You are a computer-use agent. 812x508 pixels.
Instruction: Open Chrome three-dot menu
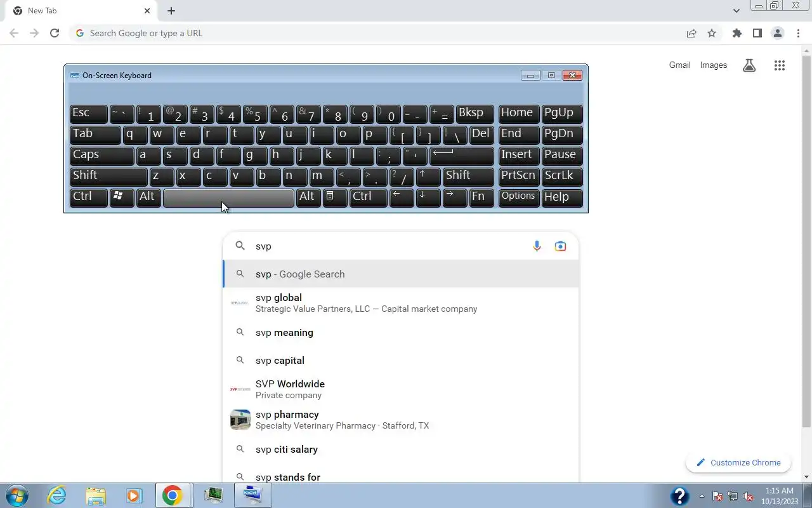(798, 33)
